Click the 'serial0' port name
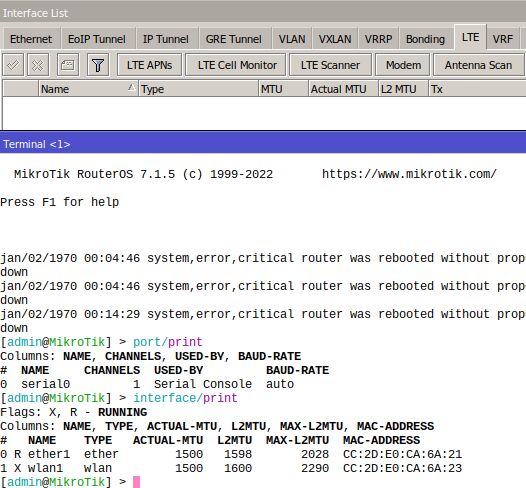This screenshot has width=526, height=488. click(x=46, y=384)
